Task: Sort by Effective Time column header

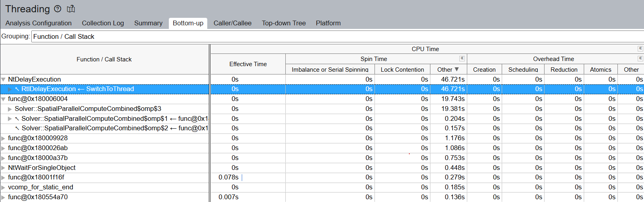Action: [248, 64]
